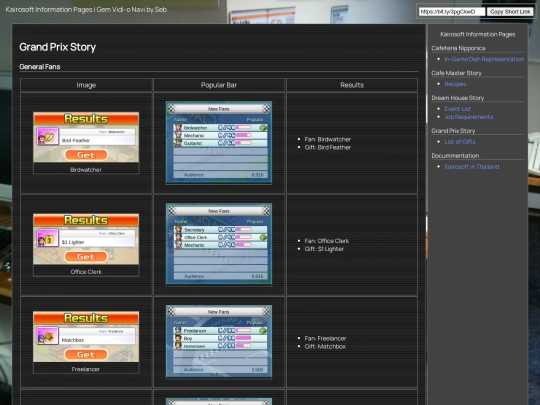This screenshot has width=540, height=405.
Task: Click the Secretary character icon
Action: pyautogui.click(x=178, y=229)
